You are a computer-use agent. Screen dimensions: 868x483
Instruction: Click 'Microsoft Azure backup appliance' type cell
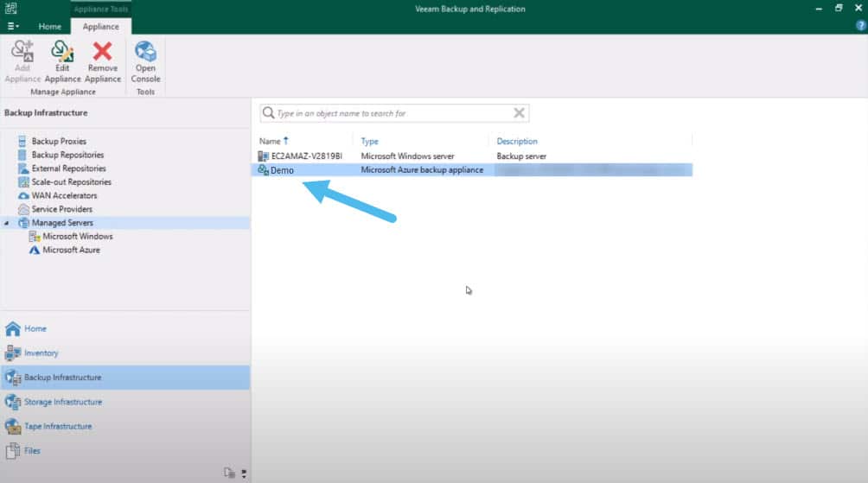(422, 170)
